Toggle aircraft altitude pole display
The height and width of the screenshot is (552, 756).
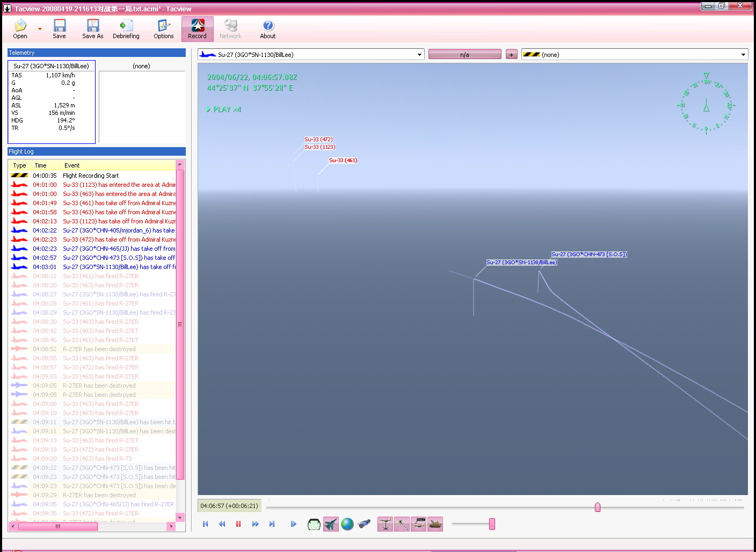pos(385,524)
